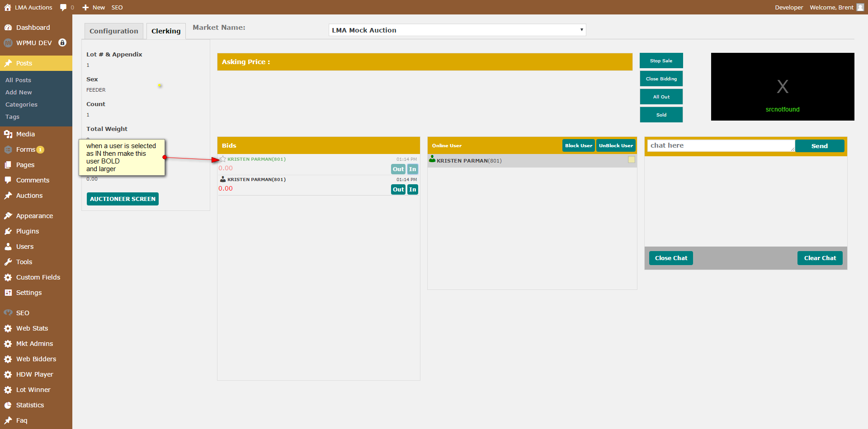The width and height of the screenshot is (868, 429).
Task: Open the AUCTIONEER SCREEN button
Action: (123, 199)
